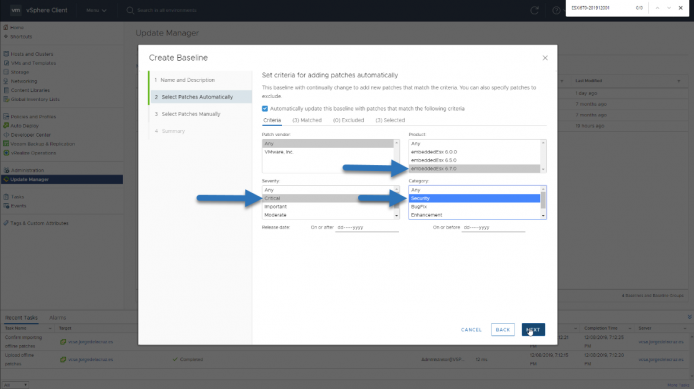Viewport: 694px width, 389px height.
Task: Select embeddedEsx 6.0.0 product
Action: 474,152
